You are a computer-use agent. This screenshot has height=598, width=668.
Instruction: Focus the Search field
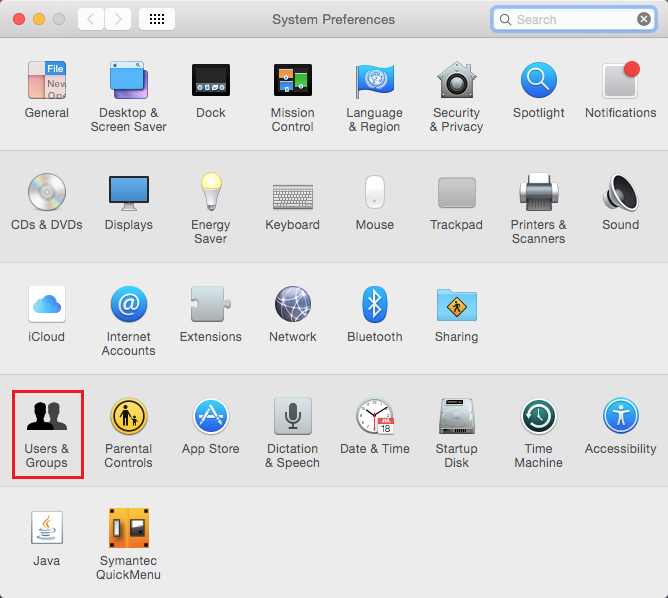coord(573,19)
